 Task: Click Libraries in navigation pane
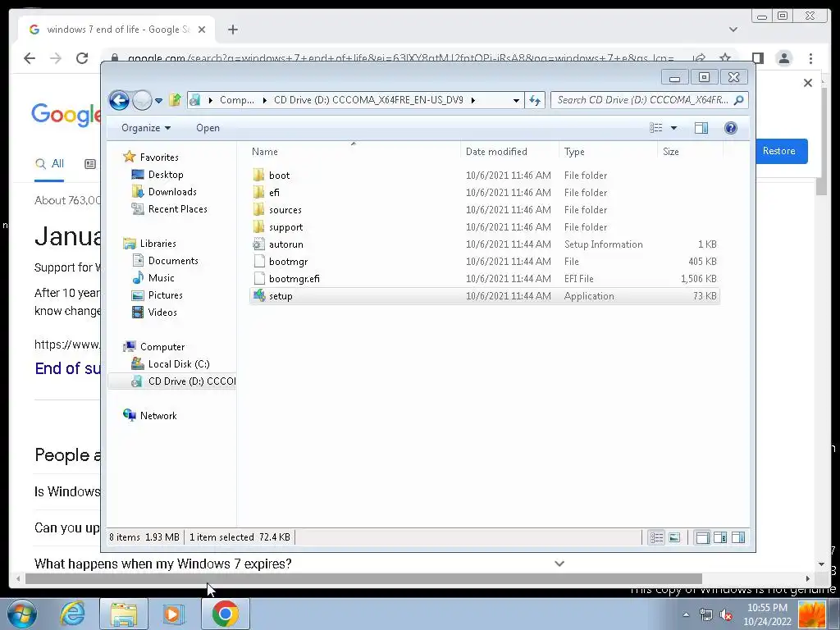point(157,243)
